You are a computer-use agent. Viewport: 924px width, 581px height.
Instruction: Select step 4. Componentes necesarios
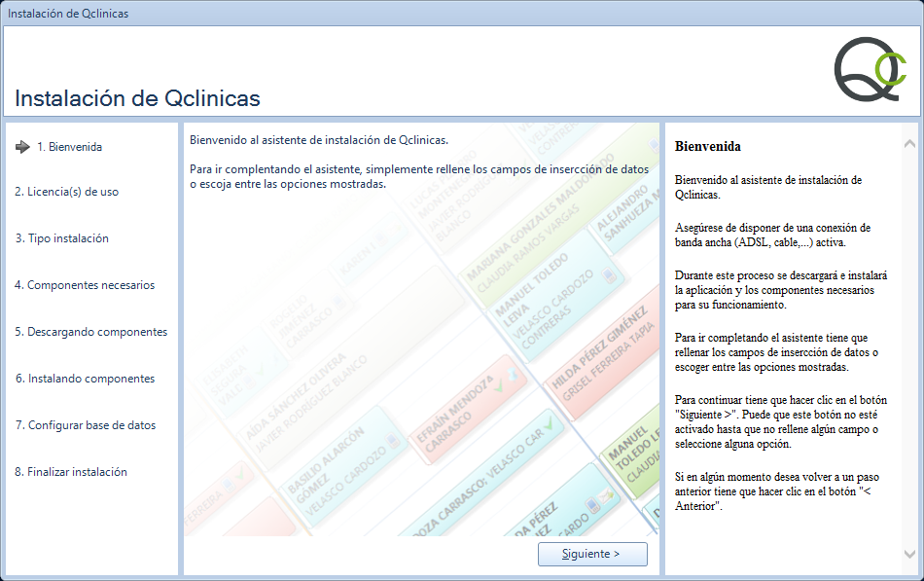85,285
